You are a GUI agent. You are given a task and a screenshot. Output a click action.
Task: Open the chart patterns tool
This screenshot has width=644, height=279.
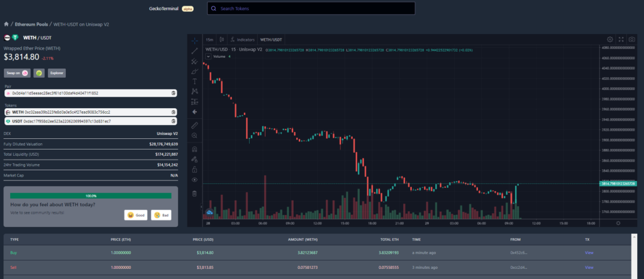click(x=195, y=91)
